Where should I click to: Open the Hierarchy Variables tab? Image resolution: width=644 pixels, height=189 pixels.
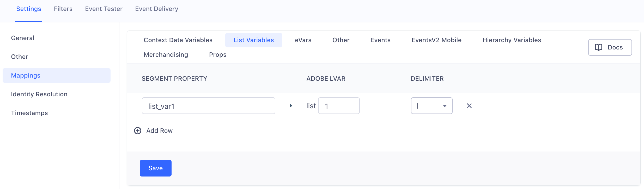click(512, 40)
